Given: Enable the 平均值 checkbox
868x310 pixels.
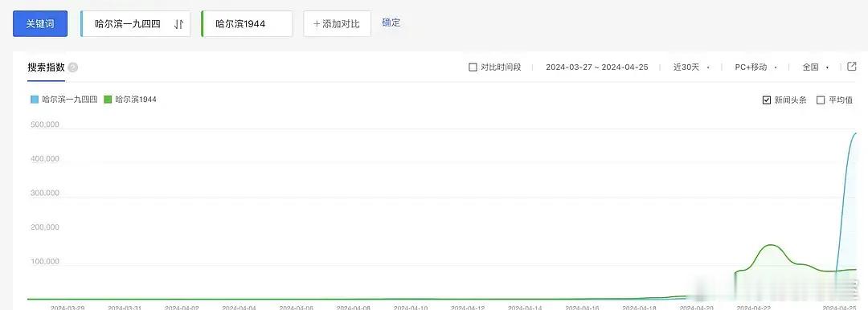Looking at the screenshot, I should pos(821,100).
